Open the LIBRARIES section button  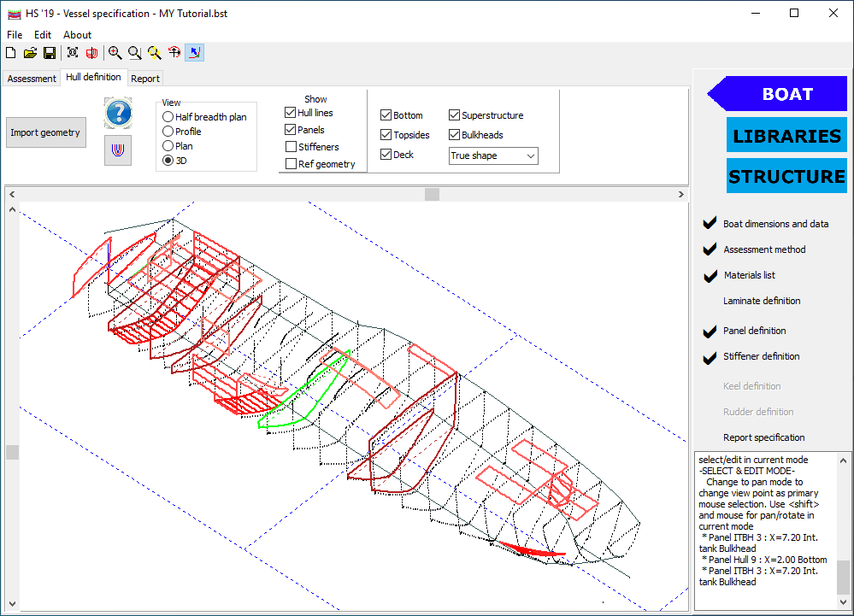pyautogui.click(x=786, y=136)
